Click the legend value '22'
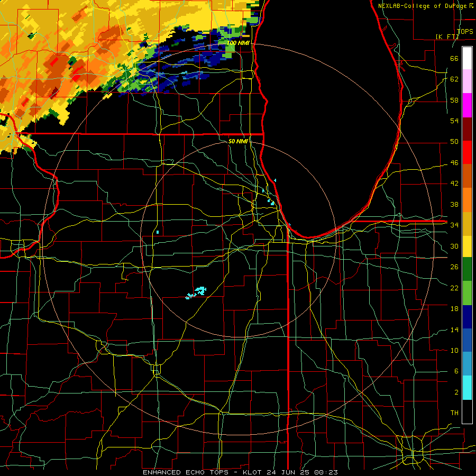The image size is (476, 476). pos(454,288)
